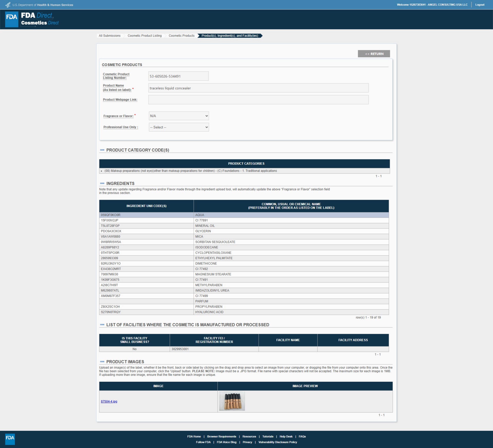Screen dimensions: 493x448
Task: Open the 87504-4.jpg image link
Action: [109, 401]
